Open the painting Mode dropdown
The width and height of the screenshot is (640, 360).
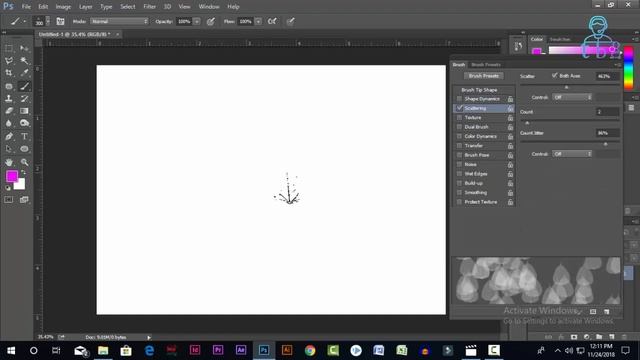(119, 21)
